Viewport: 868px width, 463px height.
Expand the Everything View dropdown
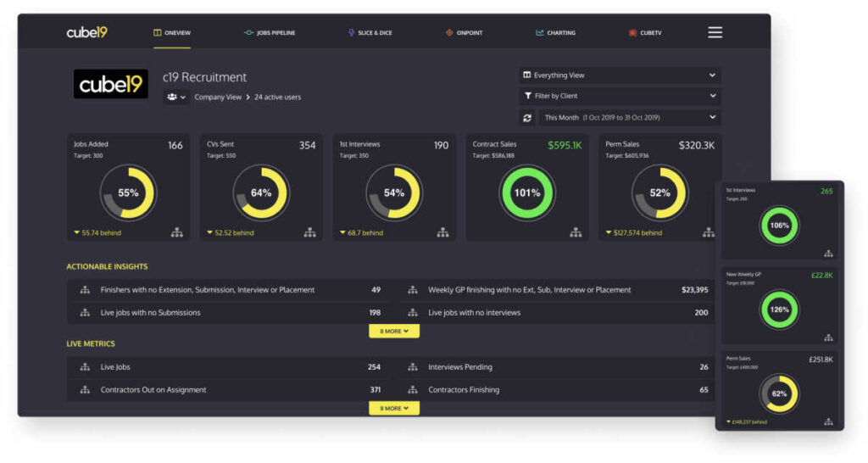[620, 75]
